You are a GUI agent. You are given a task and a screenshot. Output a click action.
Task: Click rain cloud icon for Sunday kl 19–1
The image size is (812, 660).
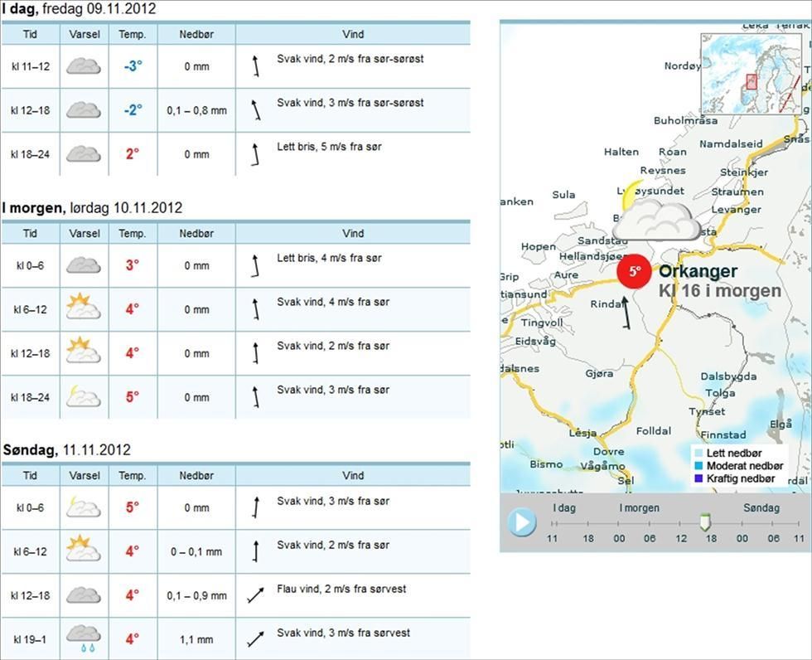(84, 638)
